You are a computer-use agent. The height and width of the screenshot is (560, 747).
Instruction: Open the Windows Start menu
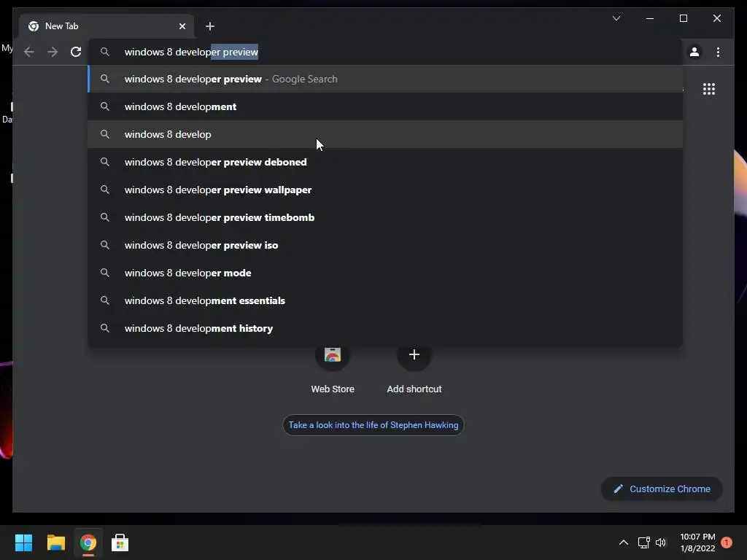(23, 542)
